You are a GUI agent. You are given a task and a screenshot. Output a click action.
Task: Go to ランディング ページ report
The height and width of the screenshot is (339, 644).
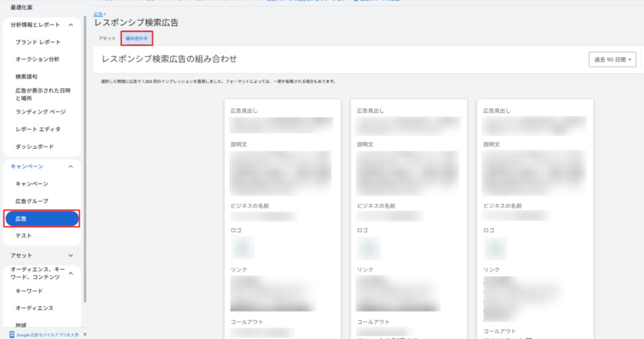[x=40, y=111]
